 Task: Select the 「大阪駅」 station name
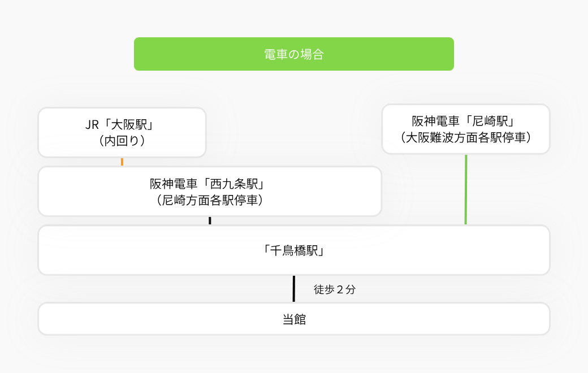point(129,124)
